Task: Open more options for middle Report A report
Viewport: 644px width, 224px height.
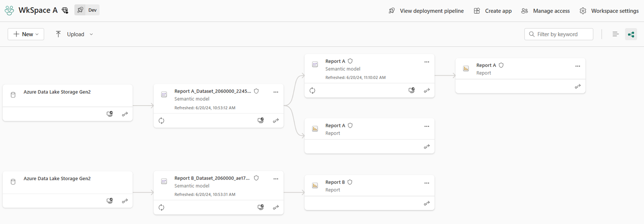Action: tap(427, 126)
